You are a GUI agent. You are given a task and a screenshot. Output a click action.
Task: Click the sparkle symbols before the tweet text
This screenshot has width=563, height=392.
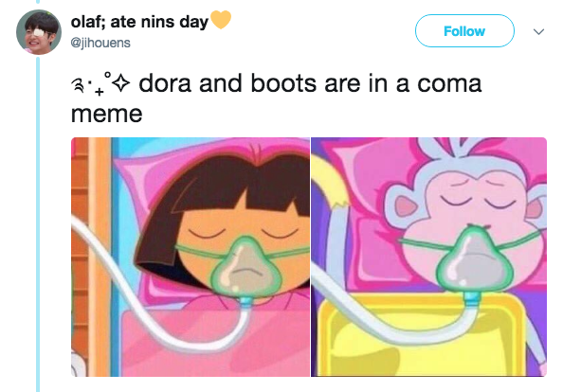(100, 84)
